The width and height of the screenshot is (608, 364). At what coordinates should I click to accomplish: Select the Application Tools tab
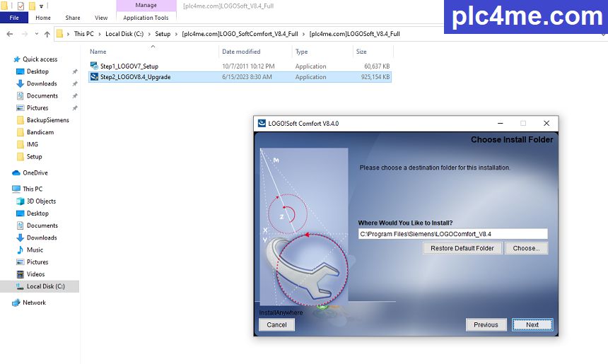coord(146,18)
